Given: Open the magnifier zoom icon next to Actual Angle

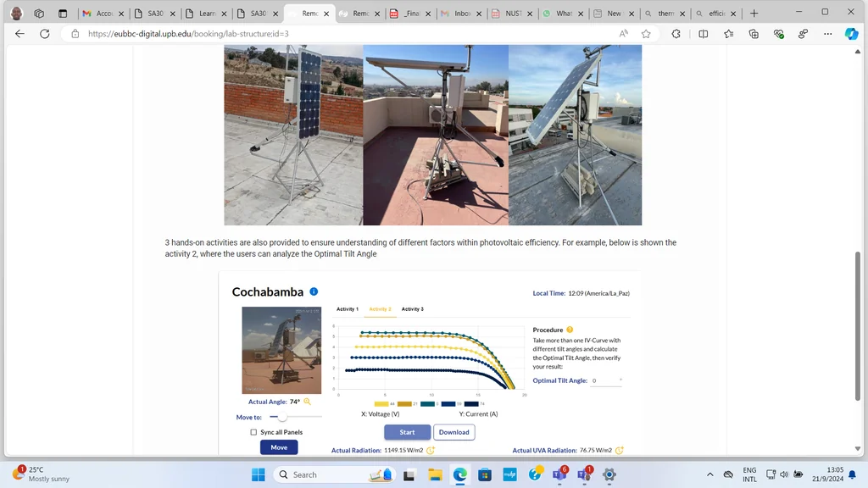Looking at the screenshot, I should coord(307,401).
